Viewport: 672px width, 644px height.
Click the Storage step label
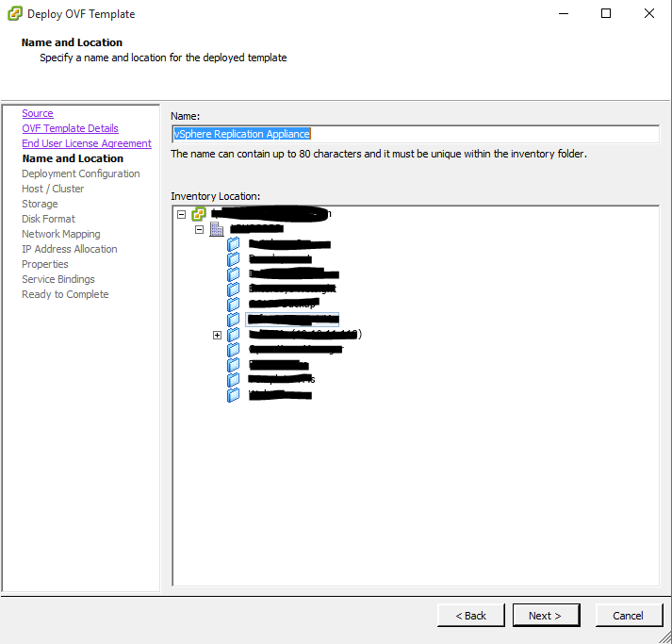(x=40, y=204)
